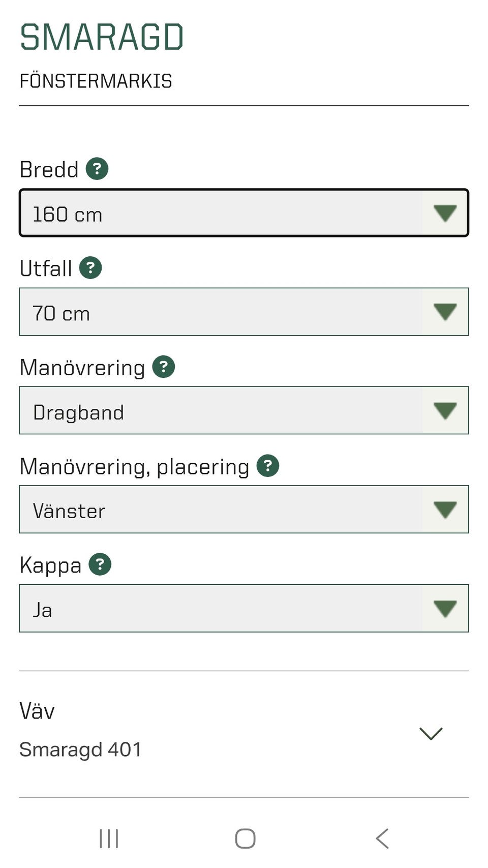Click the arrow on the Bredd dropdown
The width and height of the screenshot is (488, 868).
[x=445, y=213]
